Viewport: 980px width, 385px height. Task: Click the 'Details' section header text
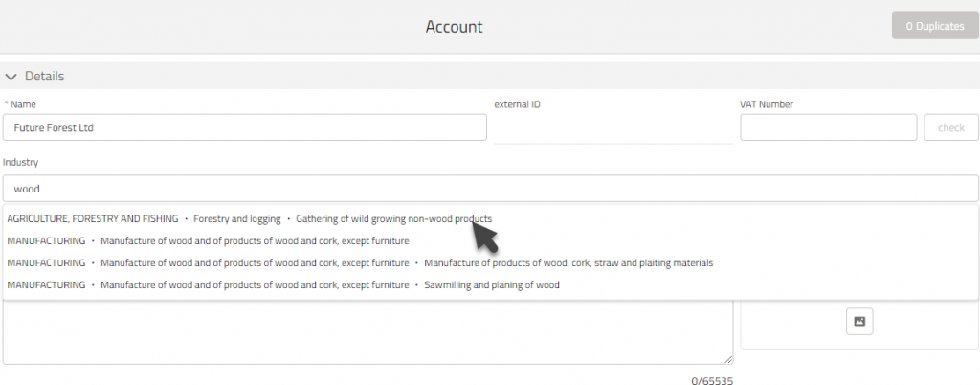(x=44, y=77)
